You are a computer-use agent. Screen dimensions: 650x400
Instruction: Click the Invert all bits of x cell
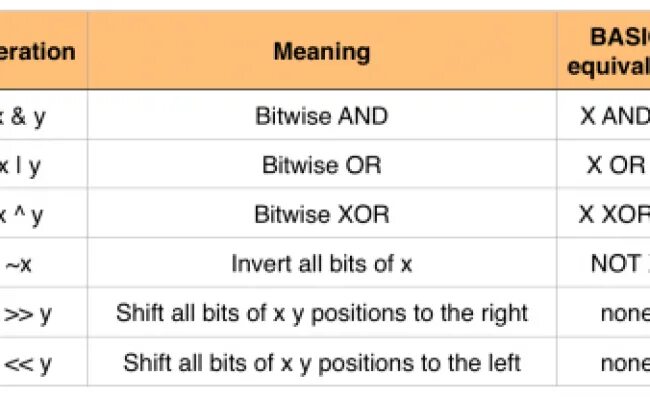coord(321,263)
